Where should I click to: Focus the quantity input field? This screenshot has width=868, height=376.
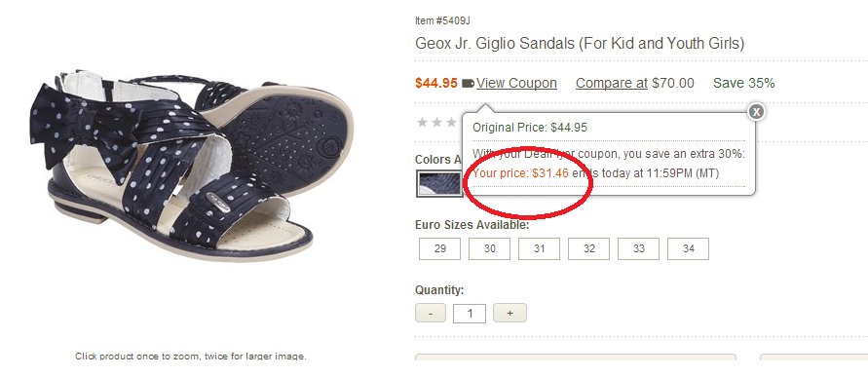[x=470, y=314]
